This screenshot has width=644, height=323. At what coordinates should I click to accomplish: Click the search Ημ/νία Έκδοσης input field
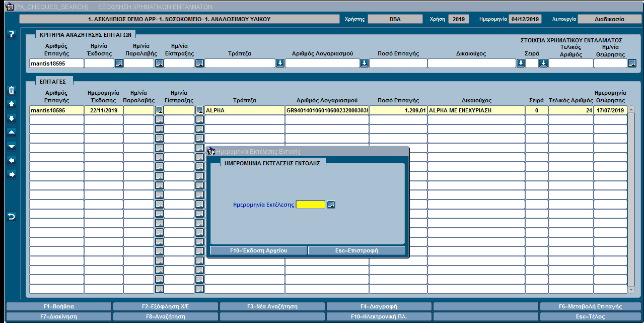[99, 63]
